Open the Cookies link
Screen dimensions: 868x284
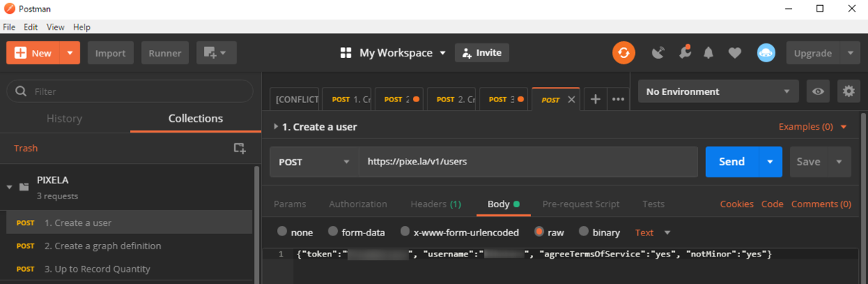(737, 204)
